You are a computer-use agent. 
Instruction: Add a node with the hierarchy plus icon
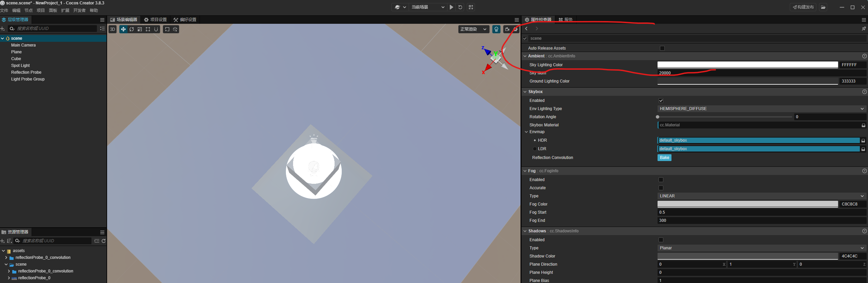point(3,29)
